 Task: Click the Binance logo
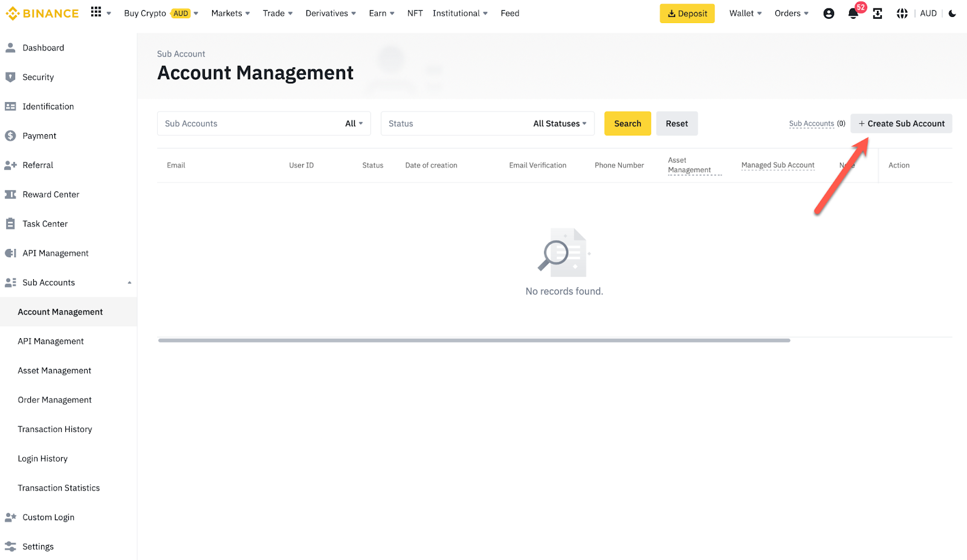[x=42, y=13]
